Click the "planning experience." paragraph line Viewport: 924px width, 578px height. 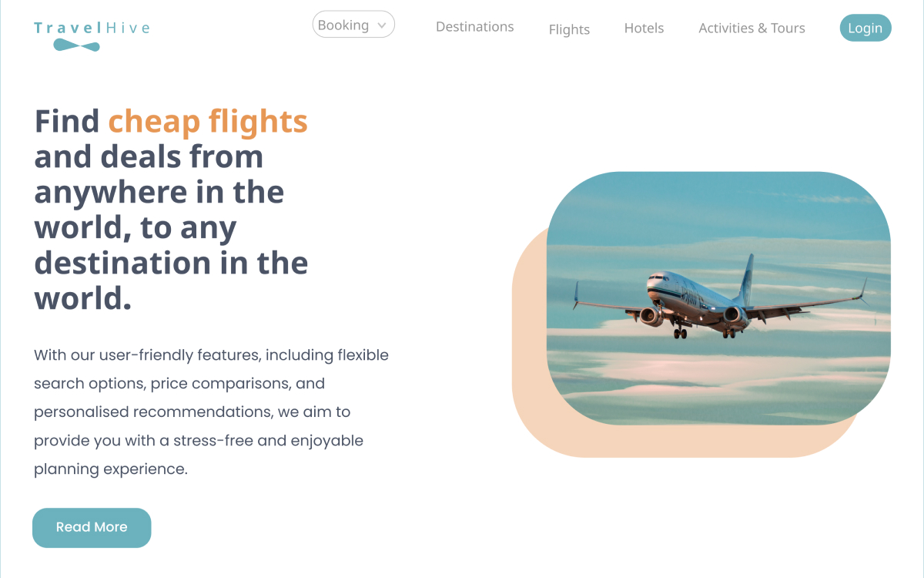111,469
